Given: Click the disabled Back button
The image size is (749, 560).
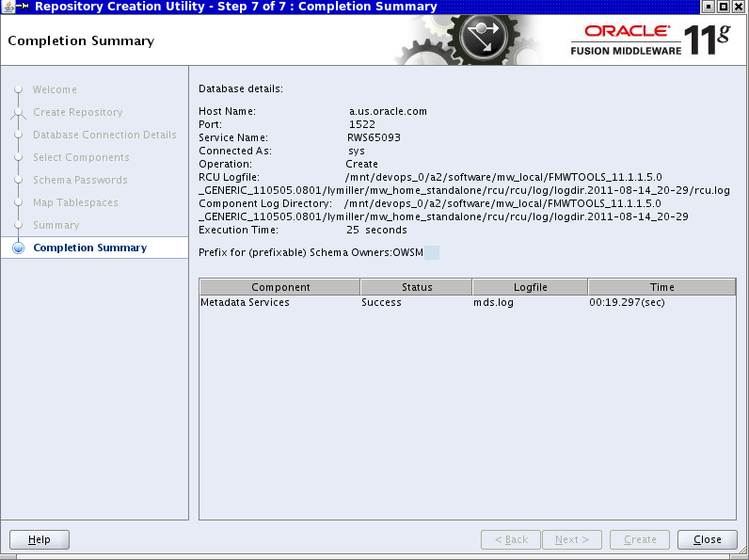Looking at the screenshot, I should click(511, 539).
